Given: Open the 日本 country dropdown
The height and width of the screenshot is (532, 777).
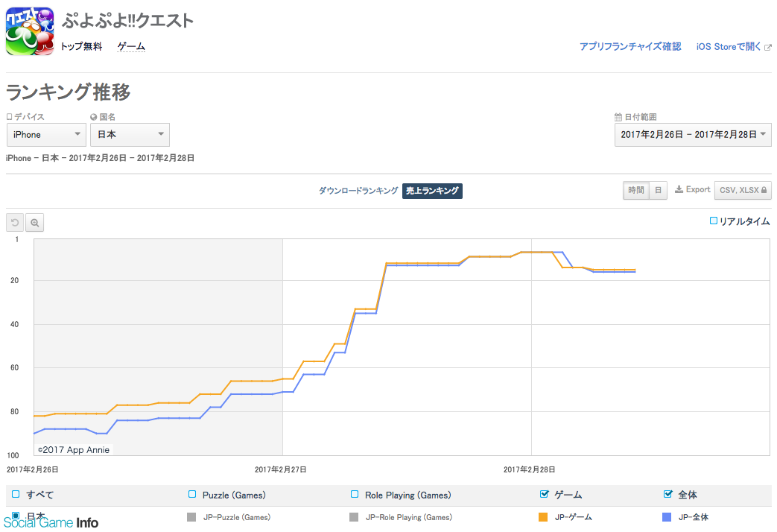Looking at the screenshot, I should [x=130, y=135].
